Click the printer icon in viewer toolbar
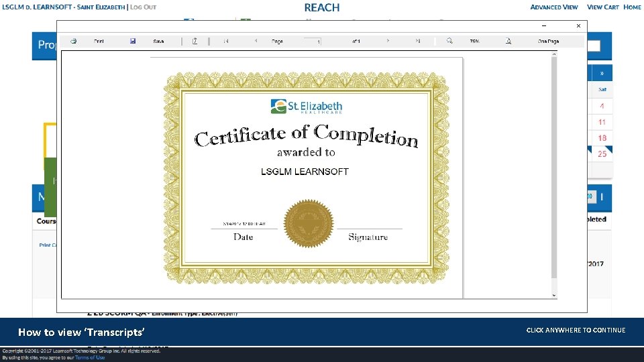This screenshot has width=644, height=362. (x=74, y=41)
